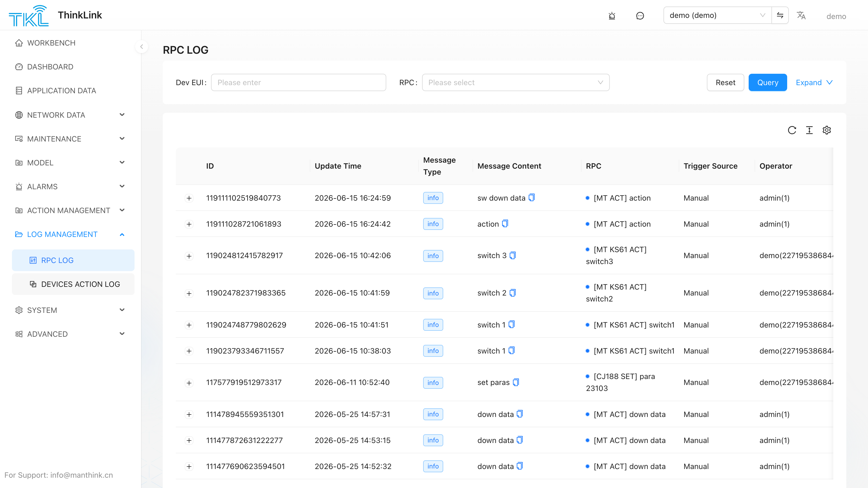Open DEVICES ACTION LOG page
Screen dimensions: 868x488
pos(73,284)
